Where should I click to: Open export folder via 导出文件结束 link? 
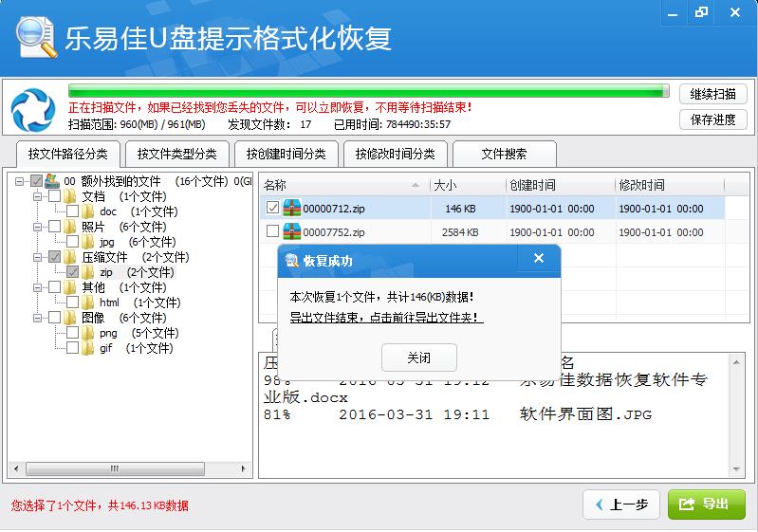386,318
